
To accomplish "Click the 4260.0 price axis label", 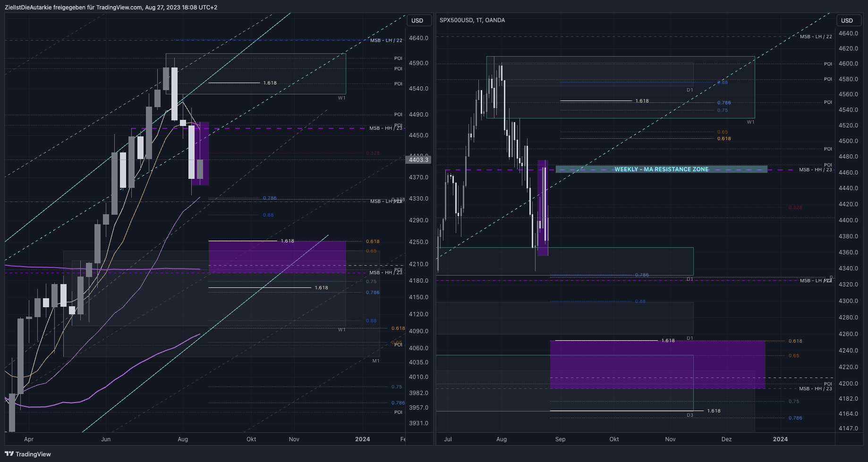I will (848, 334).
